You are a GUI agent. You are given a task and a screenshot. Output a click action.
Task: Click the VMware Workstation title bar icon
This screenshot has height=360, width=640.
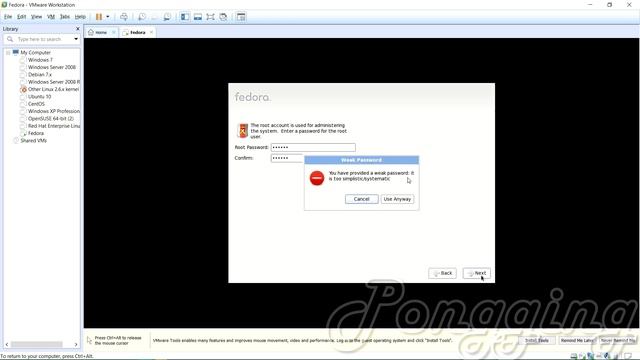point(4,4)
